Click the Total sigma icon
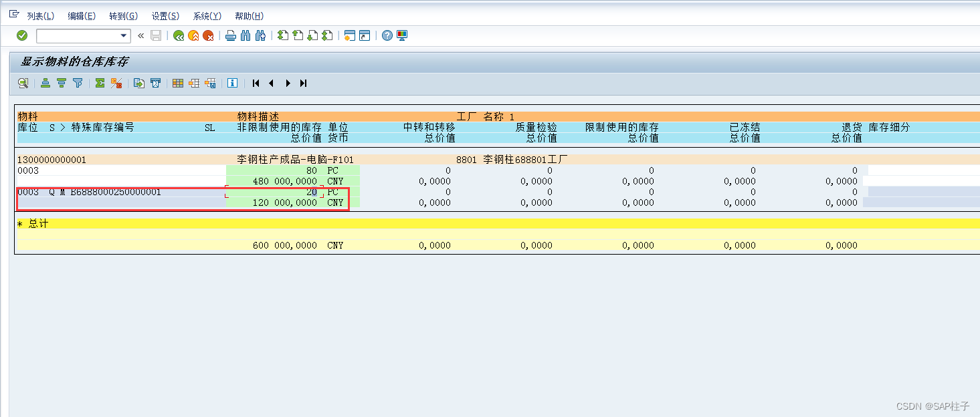 pyautogui.click(x=100, y=83)
